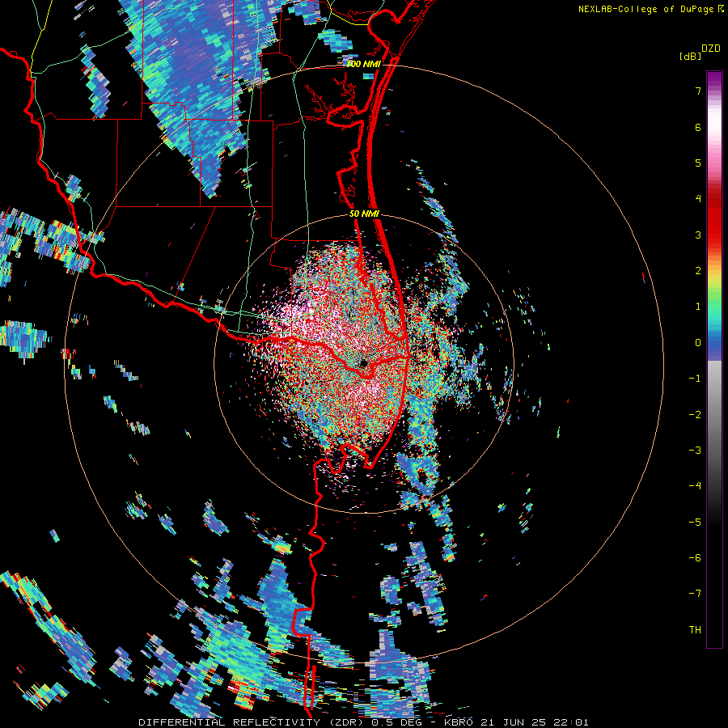728x728 pixels.
Task: Click the TH threshold label on the legend
Action: click(x=695, y=630)
